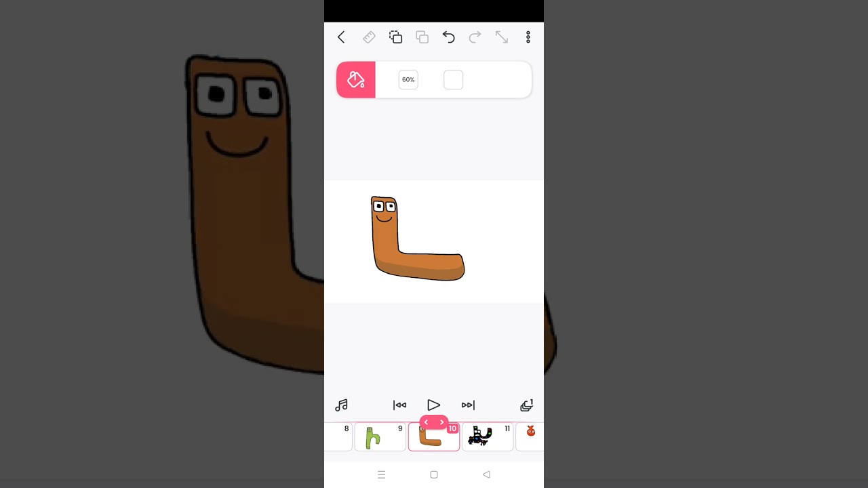The width and height of the screenshot is (868, 488).
Task: Tap the Android home button
Action: pyautogui.click(x=434, y=474)
